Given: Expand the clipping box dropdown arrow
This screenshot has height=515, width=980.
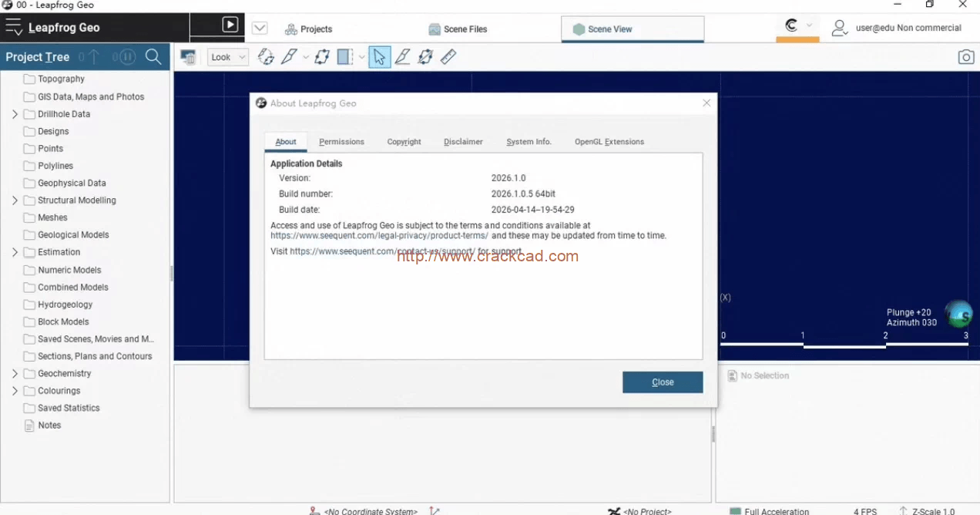Looking at the screenshot, I should [361, 58].
